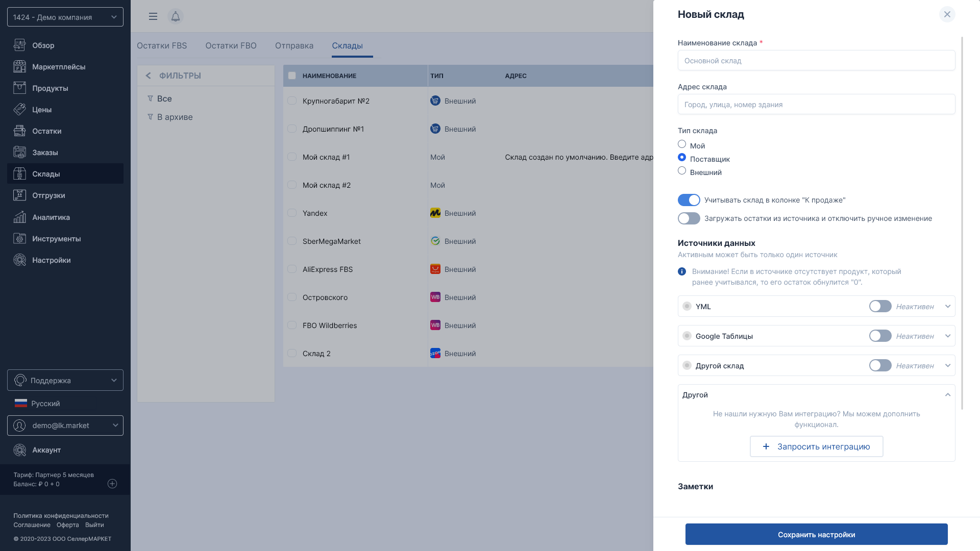This screenshot has width=980, height=551.
Task: Open the Аккаунт sidebar icon
Action: pyautogui.click(x=19, y=450)
